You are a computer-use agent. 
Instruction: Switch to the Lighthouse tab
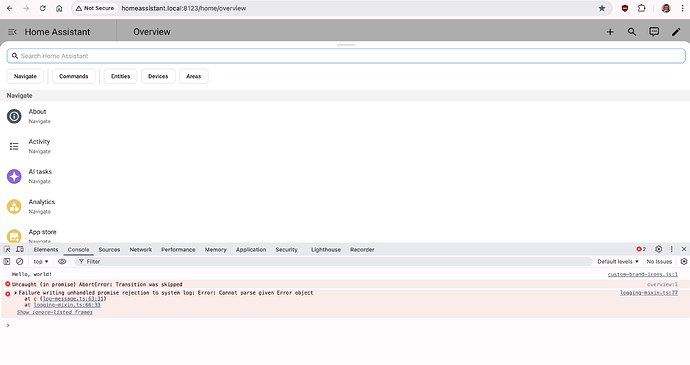326,250
